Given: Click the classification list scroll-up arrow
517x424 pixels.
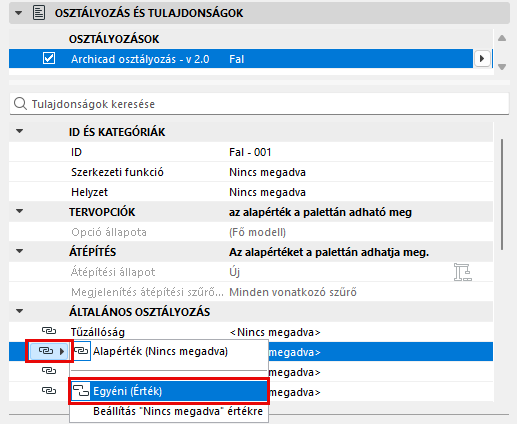Looking at the screenshot, I should pyautogui.click(x=502, y=38).
